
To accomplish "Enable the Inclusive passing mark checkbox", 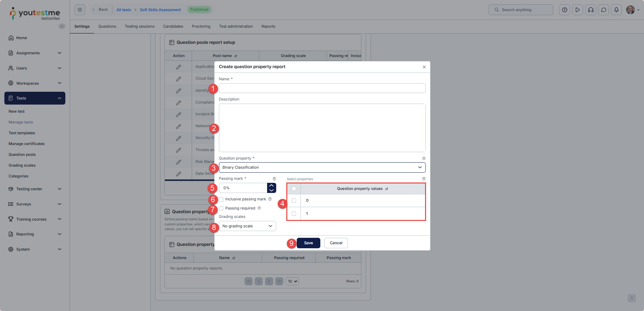I will (221, 199).
